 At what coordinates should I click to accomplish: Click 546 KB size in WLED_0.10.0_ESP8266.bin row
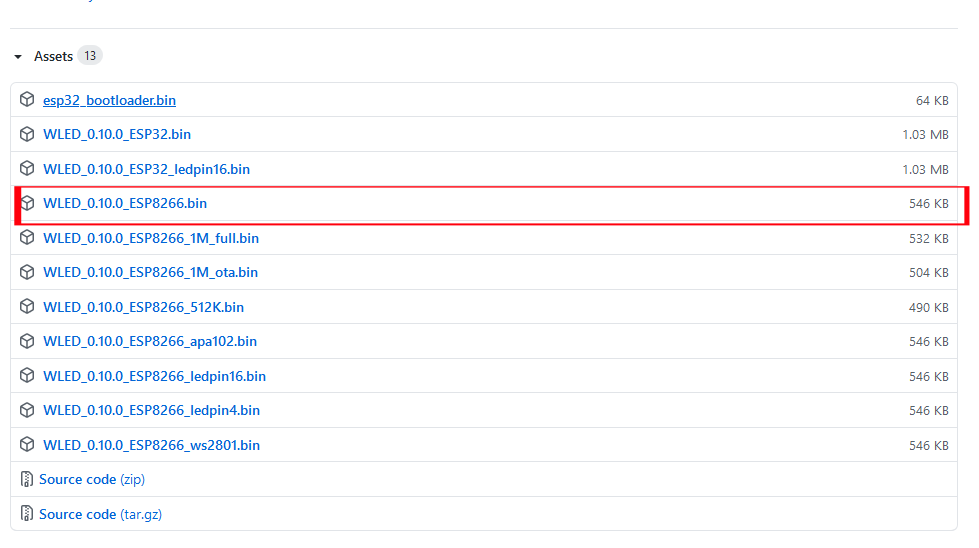[x=929, y=203]
